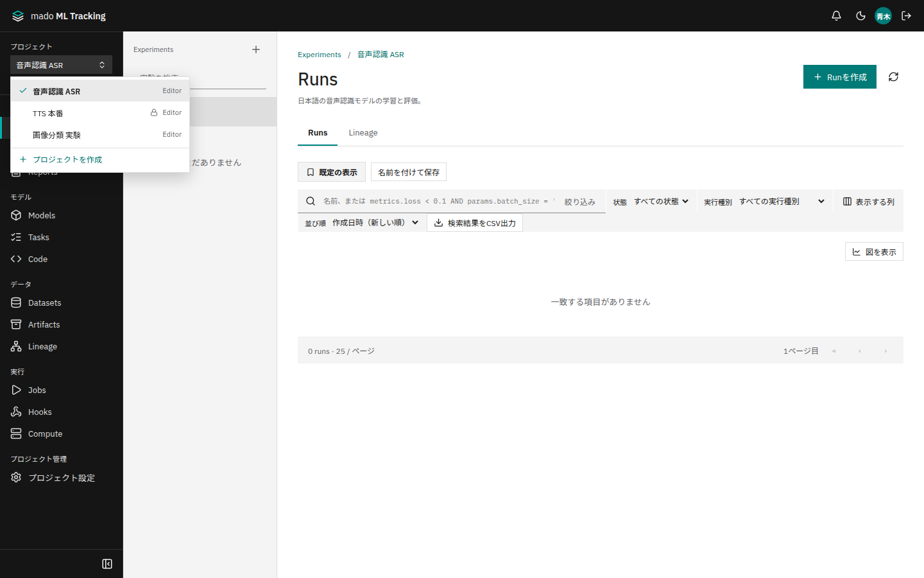Go to Datasets page
This screenshot has height=578, width=924.
(62, 302)
